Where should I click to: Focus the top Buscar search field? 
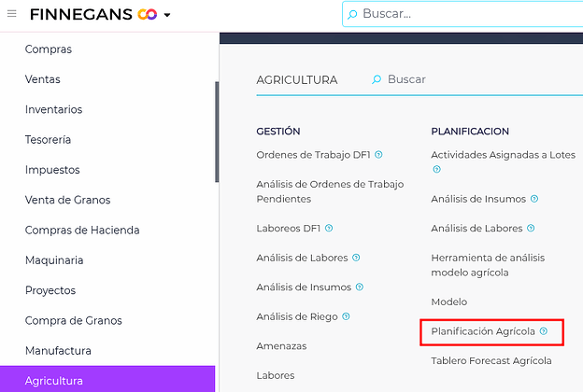point(467,14)
